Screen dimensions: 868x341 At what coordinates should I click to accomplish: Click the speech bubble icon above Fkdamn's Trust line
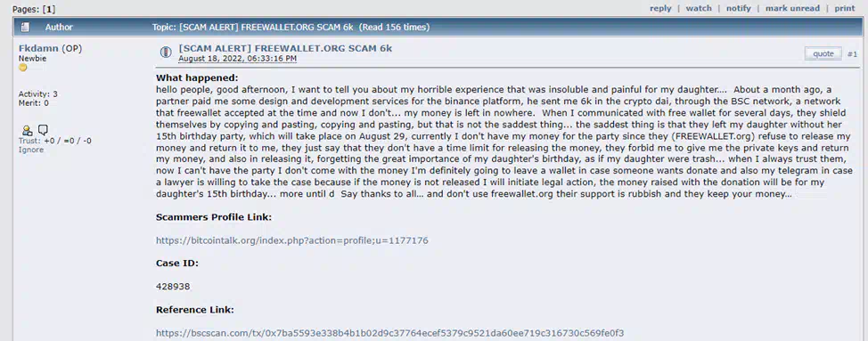(x=43, y=130)
